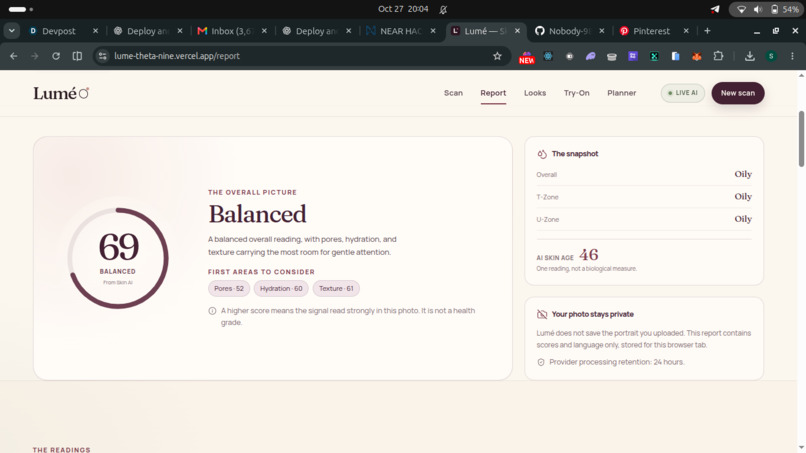Open the profile avatar S
The height and width of the screenshot is (453, 806).
771,56
